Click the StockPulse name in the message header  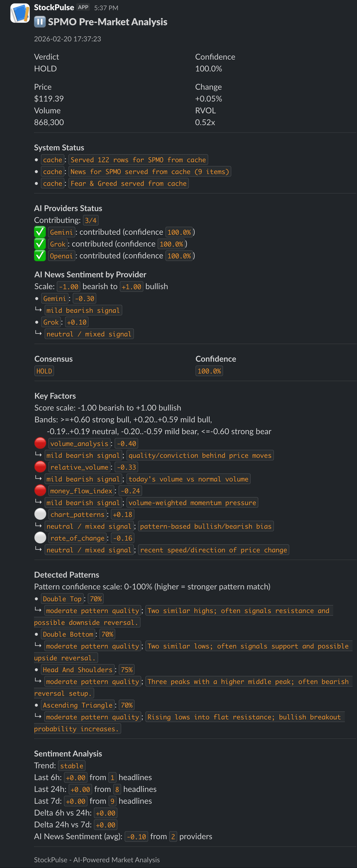[54, 7]
